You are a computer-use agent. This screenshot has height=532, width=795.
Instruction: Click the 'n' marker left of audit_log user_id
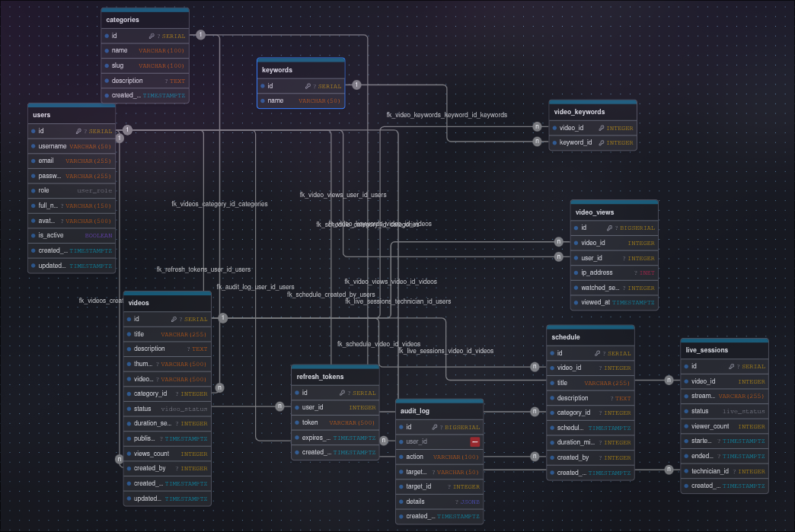point(385,441)
